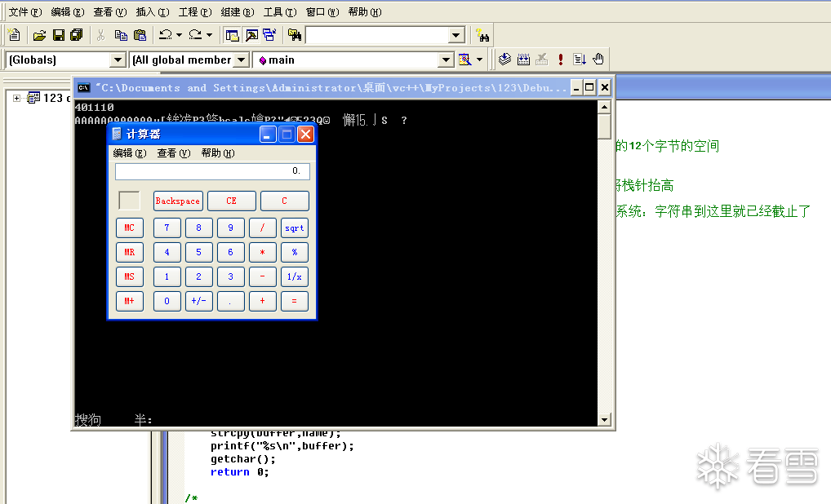The height and width of the screenshot is (504, 831).
Task: Open the 插入 menu
Action: pyautogui.click(x=152, y=12)
